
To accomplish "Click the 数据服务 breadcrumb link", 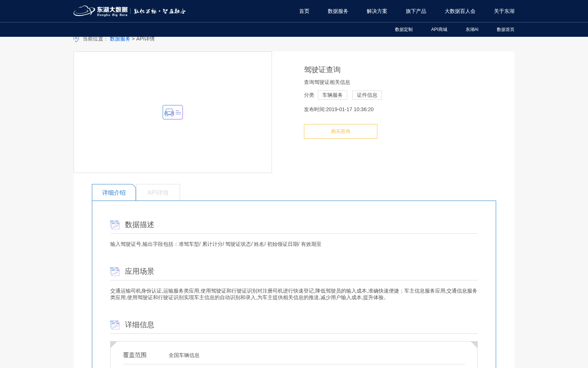I will [x=120, y=39].
